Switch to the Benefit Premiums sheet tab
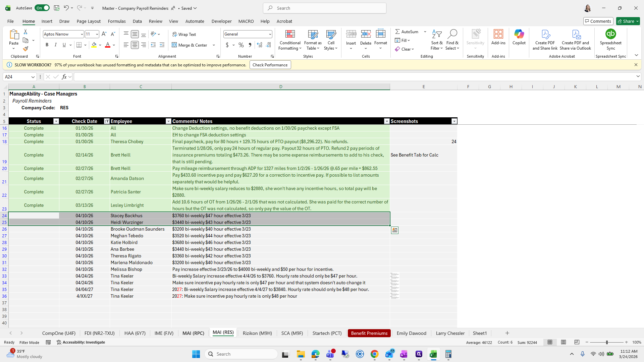Screen dimensions: 644x362 (x=369, y=333)
